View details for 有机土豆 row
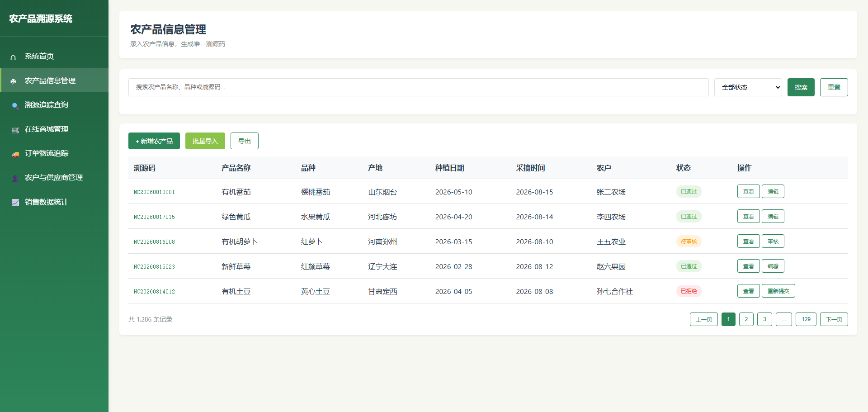The height and width of the screenshot is (412, 868). click(x=749, y=291)
